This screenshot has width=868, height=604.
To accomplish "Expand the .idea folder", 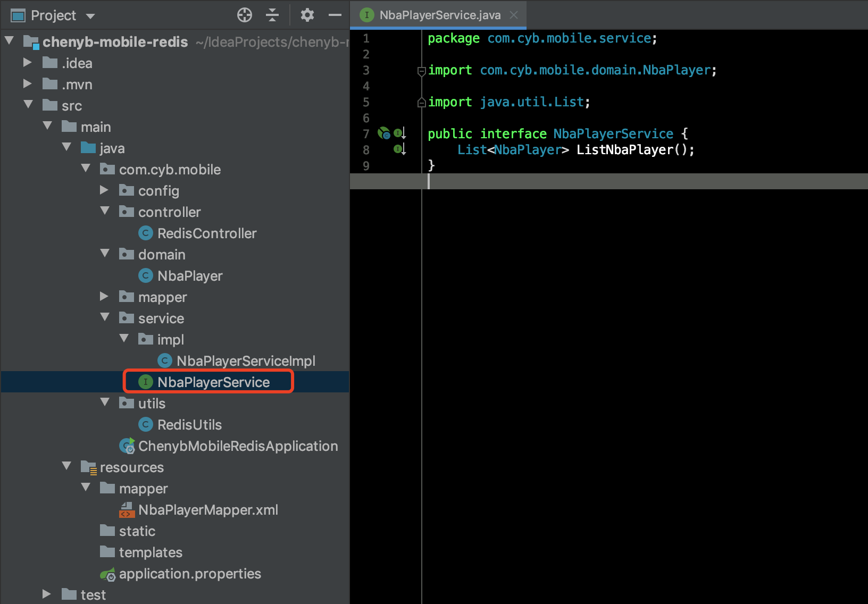I will 28,62.
